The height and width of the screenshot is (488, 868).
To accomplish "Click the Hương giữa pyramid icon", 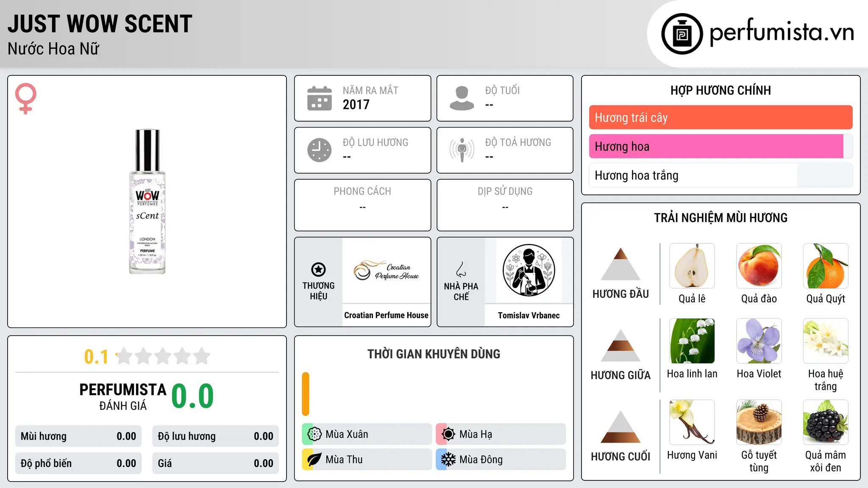I will pos(620,345).
